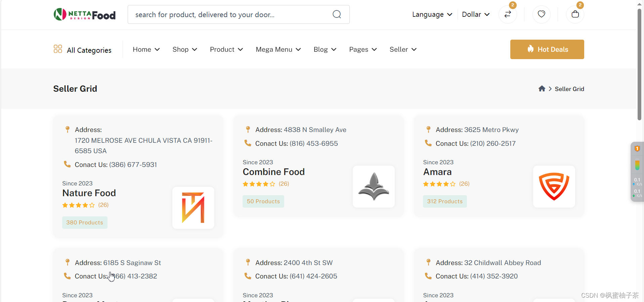This screenshot has height=302, width=644.
Task: Click the orange shield badge in side widget
Action: pos(637,148)
